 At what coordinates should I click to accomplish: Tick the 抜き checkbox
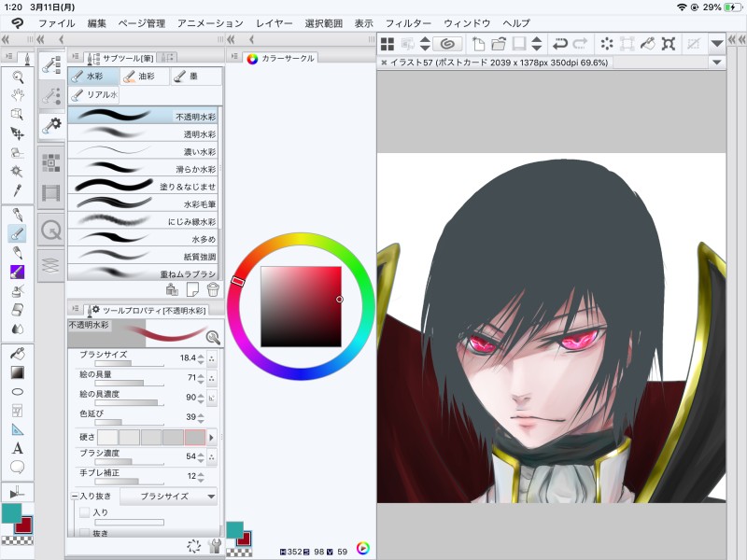coord(85,533)
